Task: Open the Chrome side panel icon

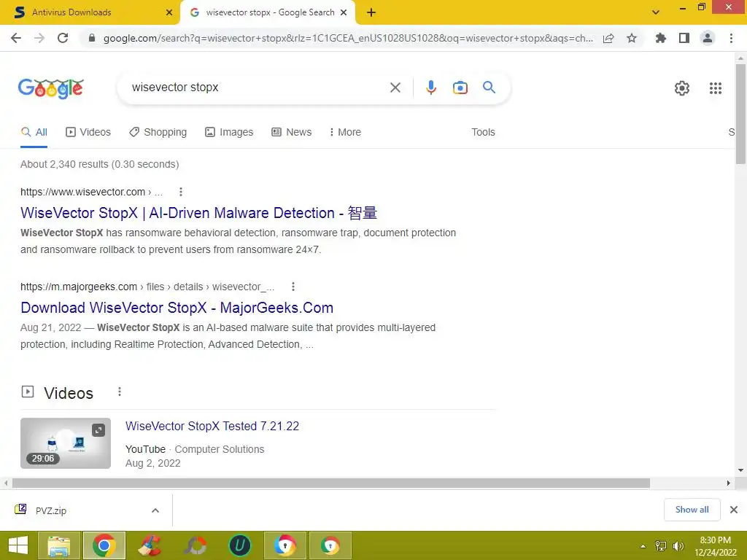Action: [684, 38]
